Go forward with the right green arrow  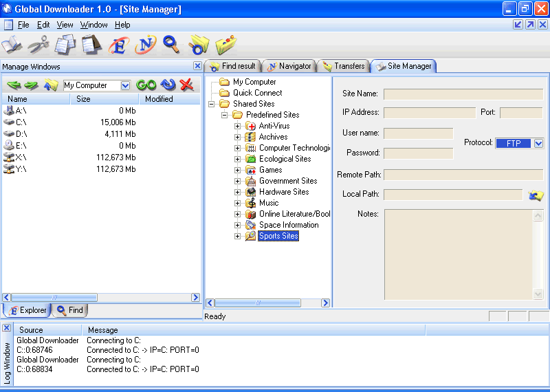coord(31,85)
